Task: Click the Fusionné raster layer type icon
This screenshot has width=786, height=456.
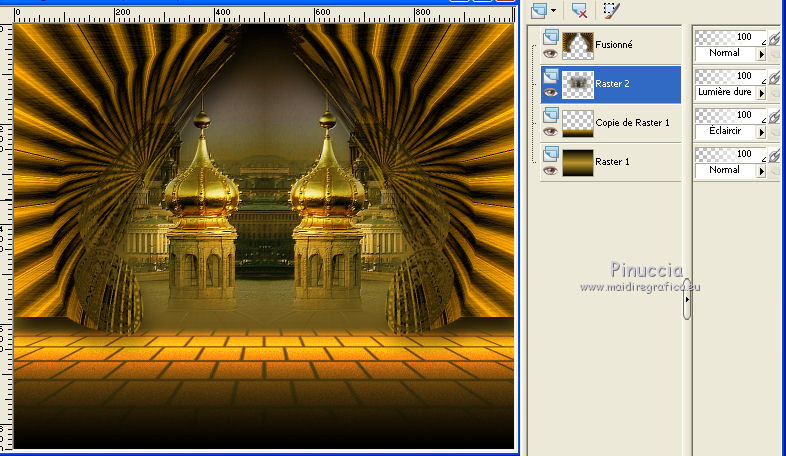Action: pos(550,37)
